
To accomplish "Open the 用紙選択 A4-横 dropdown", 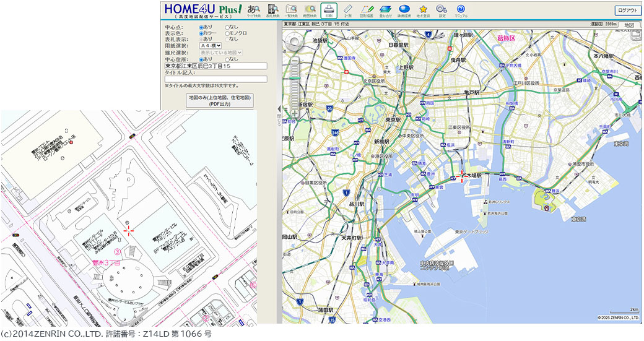I will coord(211,46).
